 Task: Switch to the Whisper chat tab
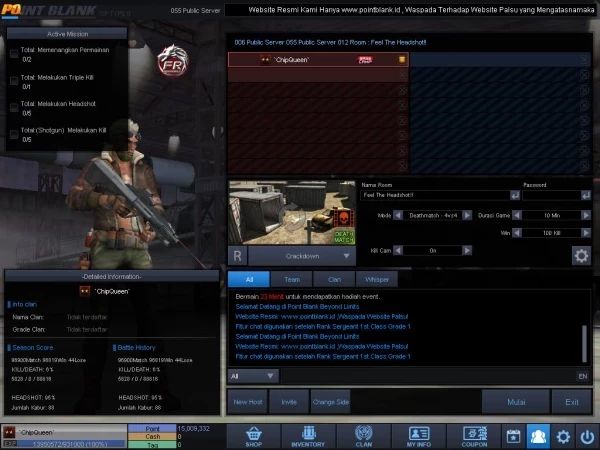coord(377,279)
